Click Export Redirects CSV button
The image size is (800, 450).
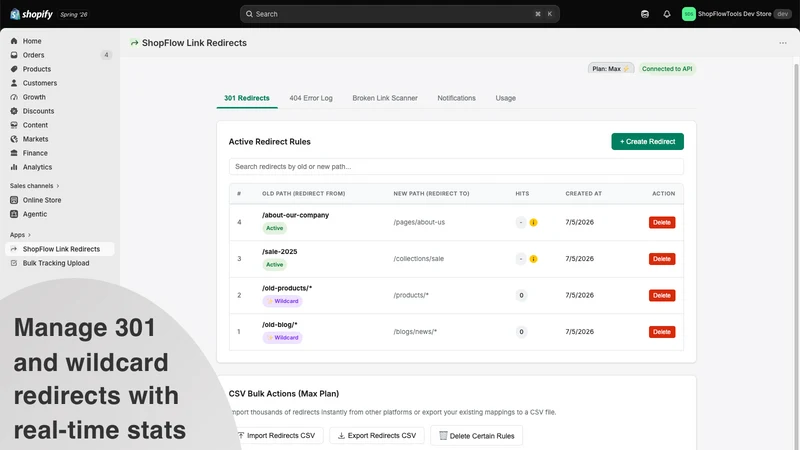(x=377, y=436)
